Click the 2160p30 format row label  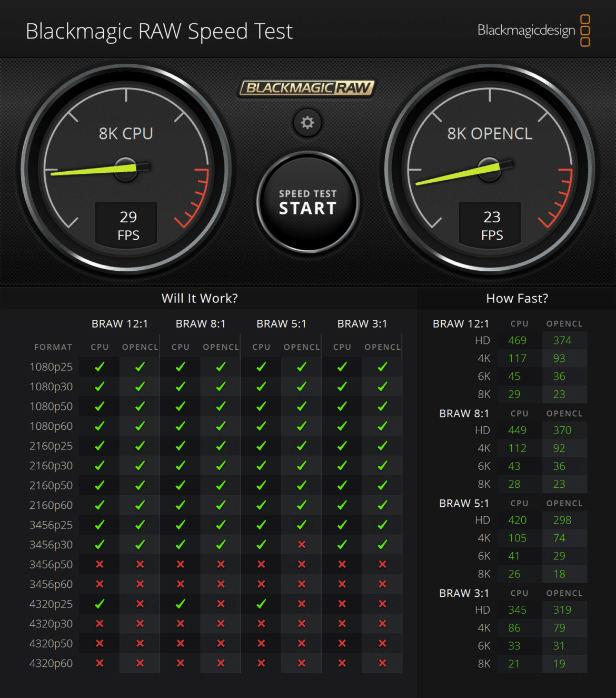[x=51, y=465]
